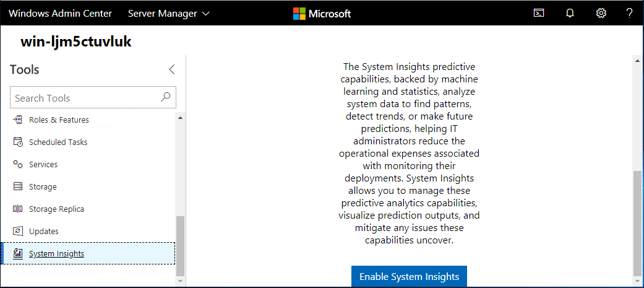
Task: Select System Insights in the tools list
Action: pos(56,253)
